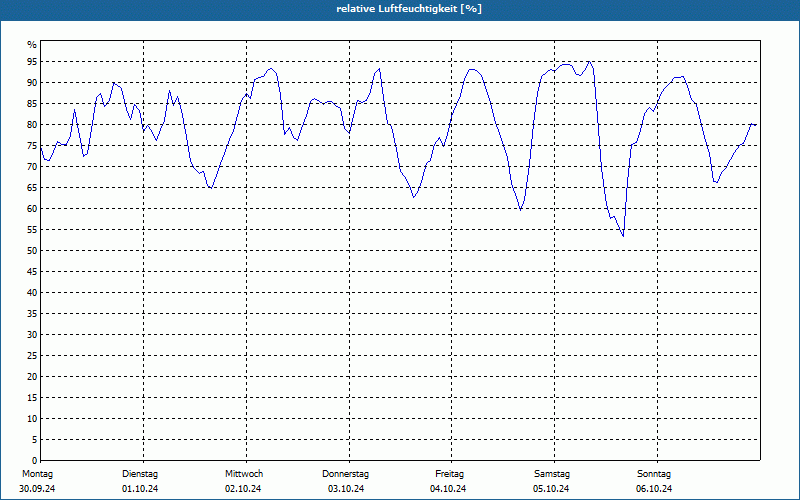Click the date '03.10.24'
The image size is (800, 500).
click(x=346, y=489)
